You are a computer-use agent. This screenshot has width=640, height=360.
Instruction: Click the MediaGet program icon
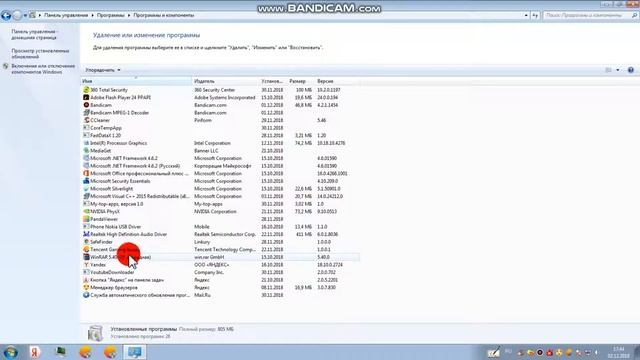(x=86, y=151)
